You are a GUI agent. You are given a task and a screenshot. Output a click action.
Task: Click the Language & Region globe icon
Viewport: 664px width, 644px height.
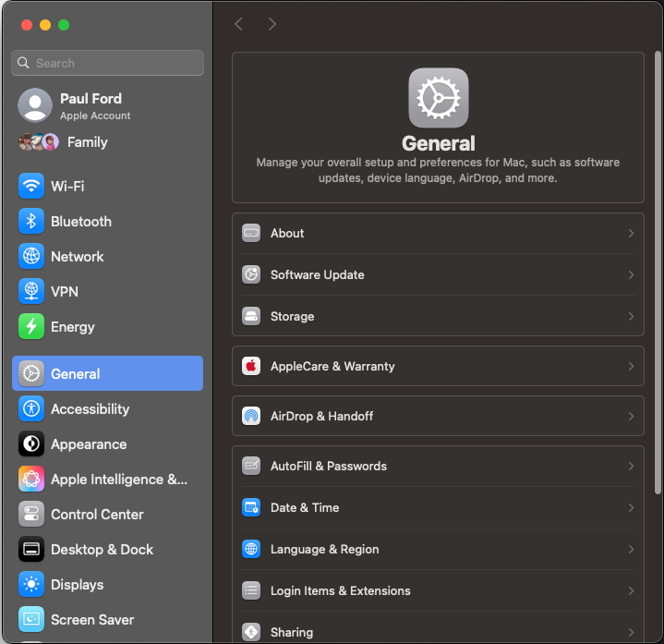click(251, 549)
